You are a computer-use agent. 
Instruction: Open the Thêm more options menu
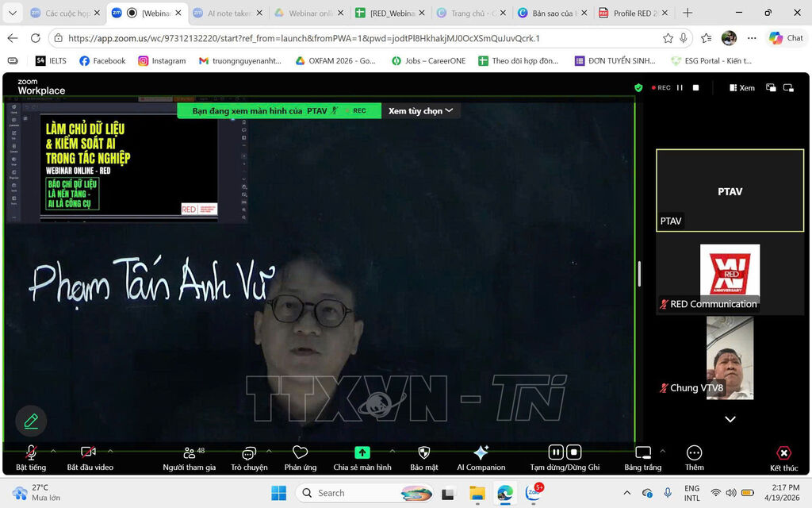tap(694, 453)
